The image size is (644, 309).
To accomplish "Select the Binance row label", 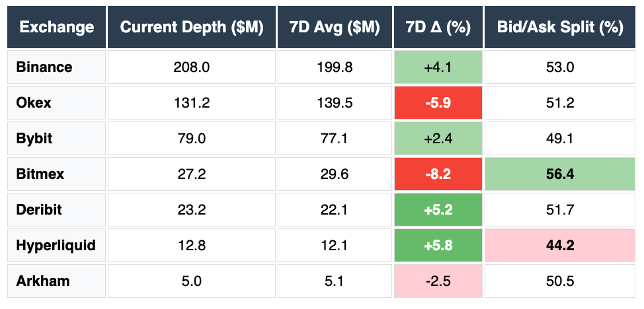I will click(44, 67).
